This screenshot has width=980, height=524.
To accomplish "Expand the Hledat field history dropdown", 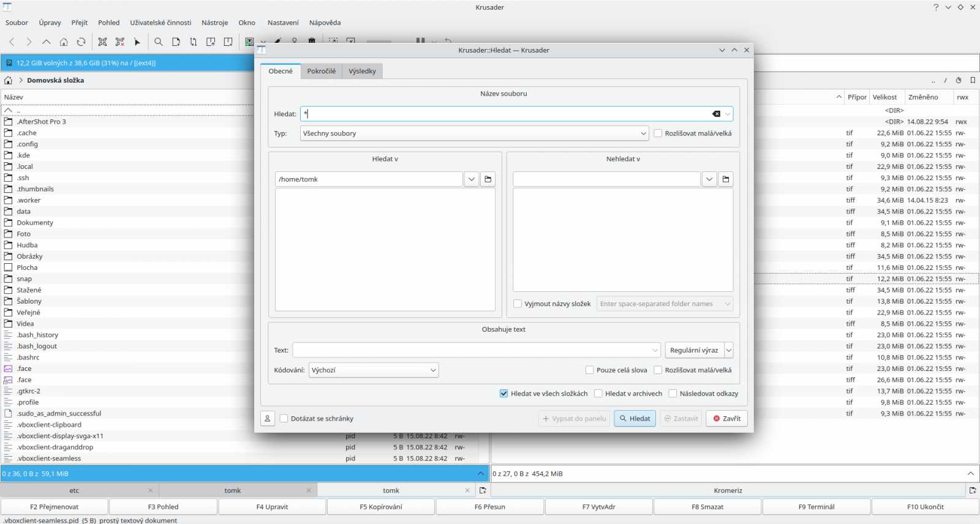I will coord(728,114).
